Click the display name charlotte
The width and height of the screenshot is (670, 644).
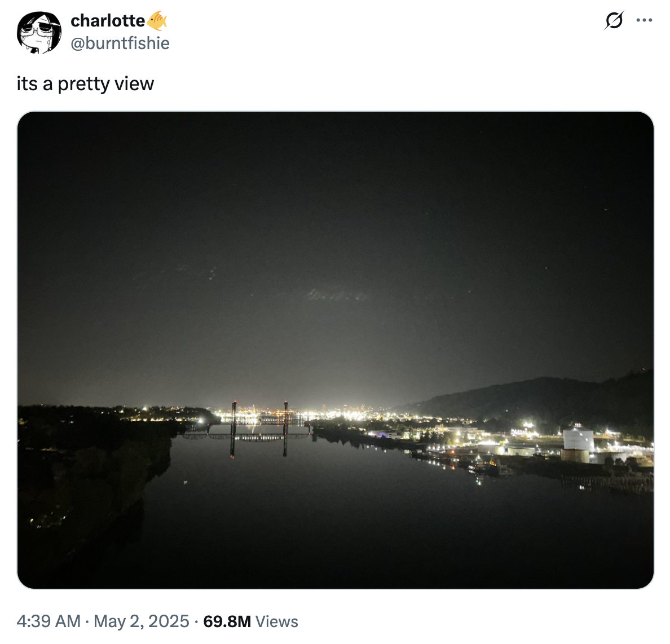pos(108,20)
